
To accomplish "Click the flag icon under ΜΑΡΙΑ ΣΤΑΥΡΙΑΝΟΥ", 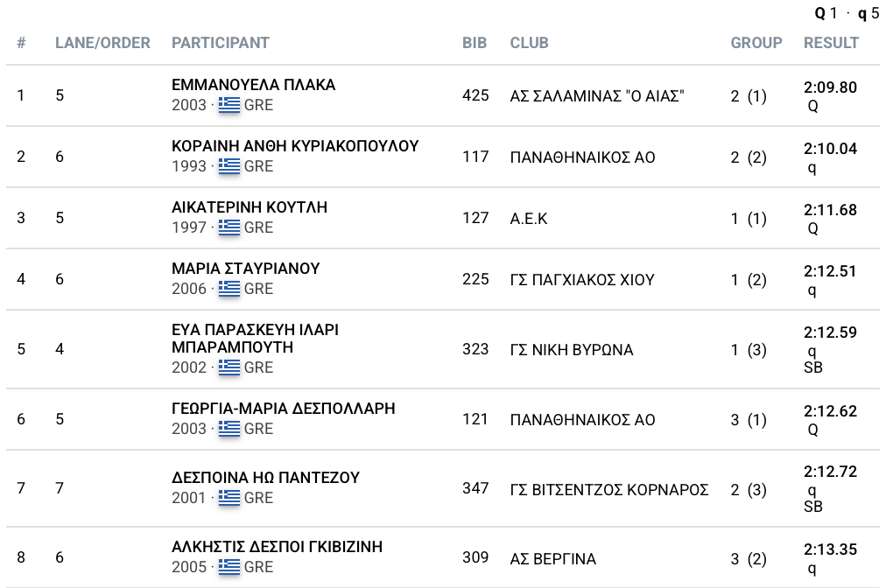I will click(x=229, y=289).
